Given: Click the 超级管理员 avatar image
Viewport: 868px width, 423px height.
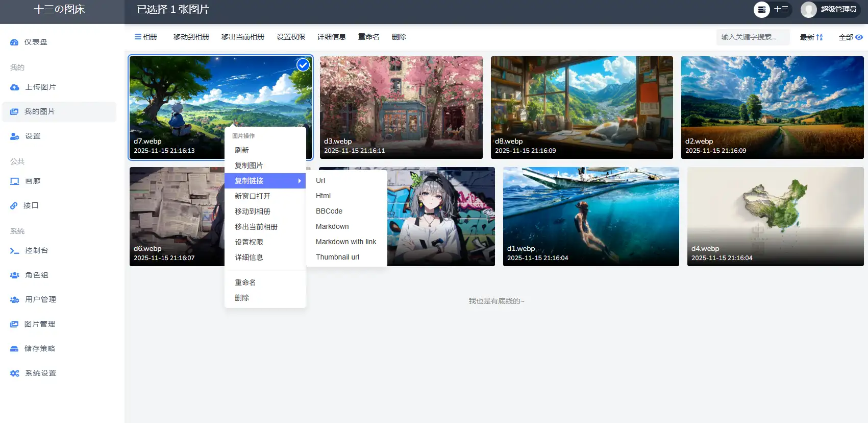Looking at the screenshot, I should pyautogui.click(x=809, y=9).
